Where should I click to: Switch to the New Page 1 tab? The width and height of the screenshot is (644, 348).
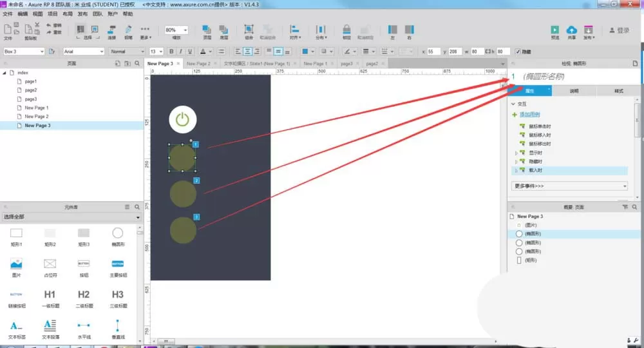click(315, 64)
